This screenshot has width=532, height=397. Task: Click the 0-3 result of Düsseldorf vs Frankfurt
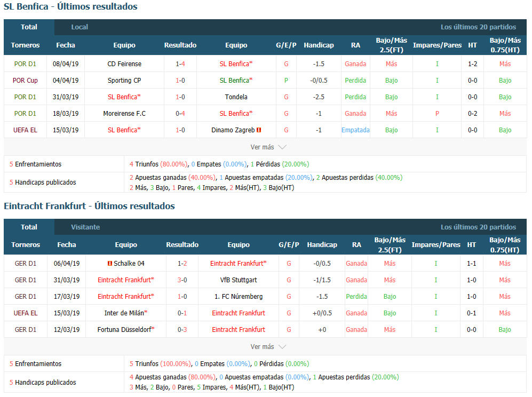[182, 329]
